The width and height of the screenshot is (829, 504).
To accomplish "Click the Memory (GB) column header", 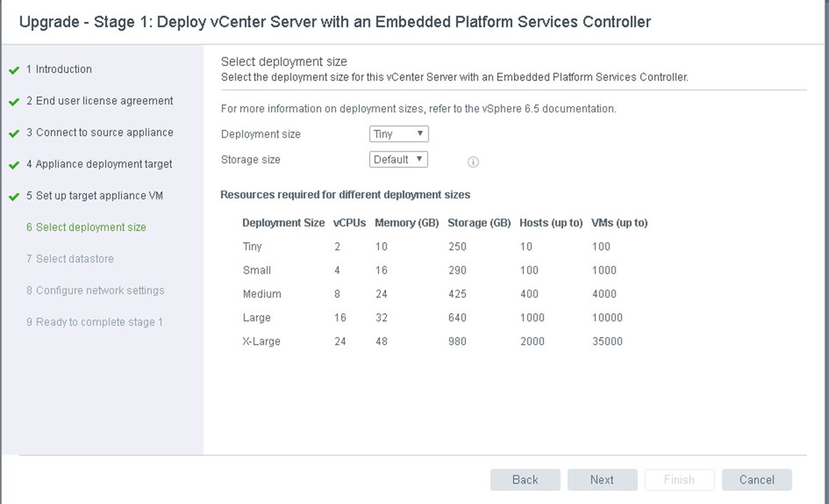I will [406, 223].
